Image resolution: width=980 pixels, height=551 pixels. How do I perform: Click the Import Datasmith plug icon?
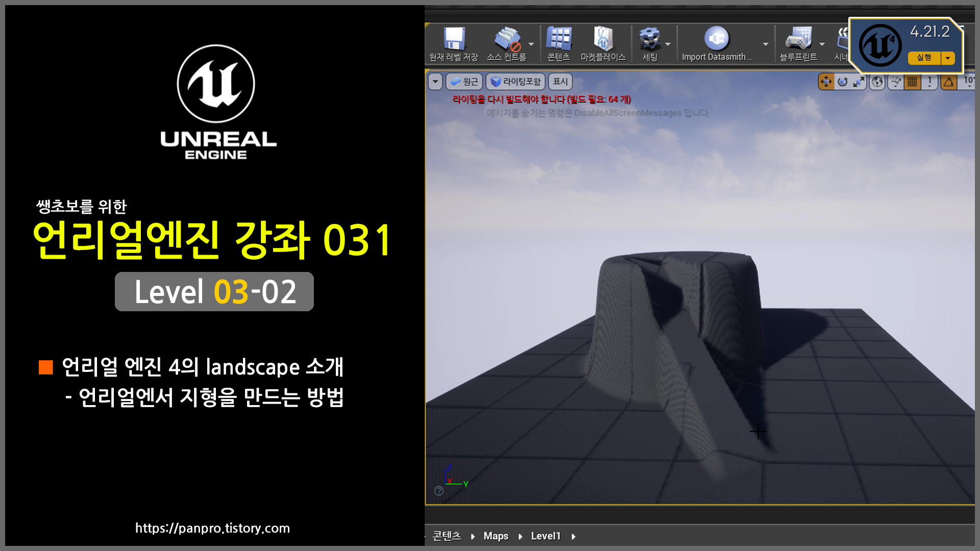coord(716,39)
